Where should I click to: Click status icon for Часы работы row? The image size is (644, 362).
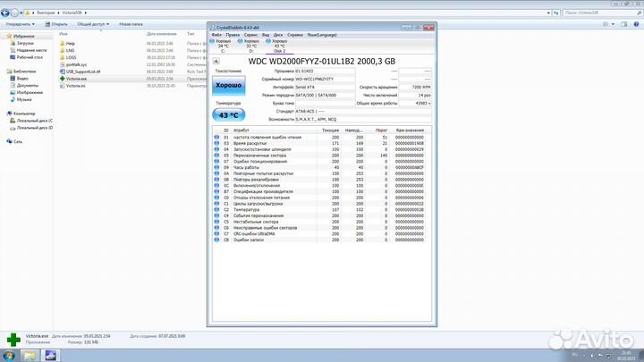[x=216, y=167]
